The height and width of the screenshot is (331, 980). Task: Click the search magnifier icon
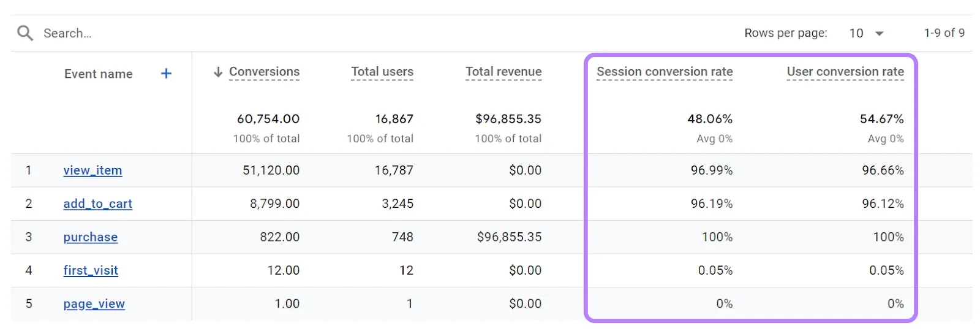point(25,33)
